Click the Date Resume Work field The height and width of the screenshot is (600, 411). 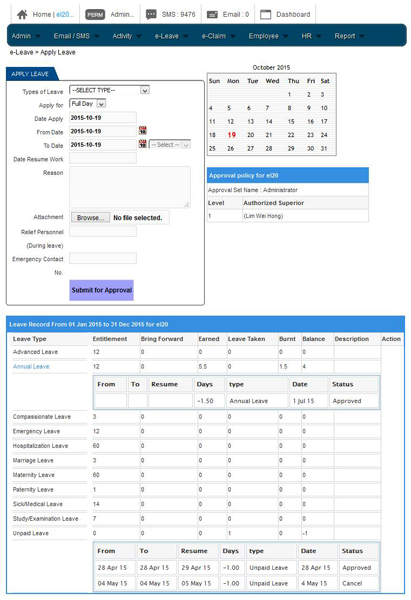103,158
